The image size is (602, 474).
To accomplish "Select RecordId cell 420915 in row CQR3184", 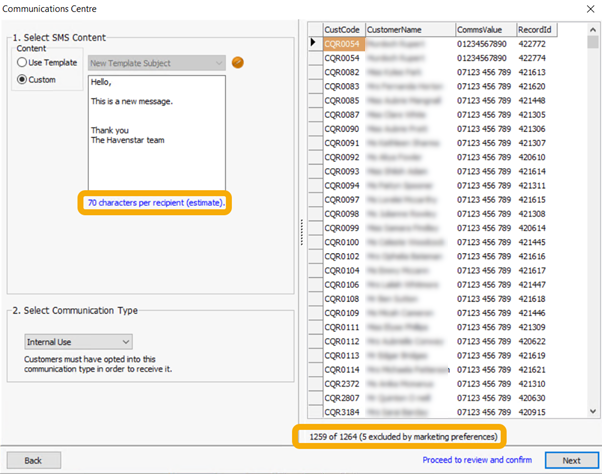I will click(x=534, y=412).
